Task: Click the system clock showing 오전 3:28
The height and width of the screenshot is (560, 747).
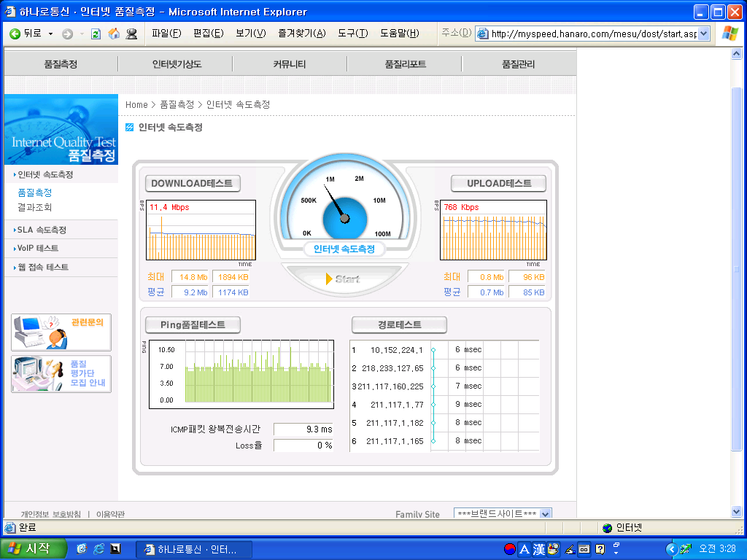Action: [717, 549]
